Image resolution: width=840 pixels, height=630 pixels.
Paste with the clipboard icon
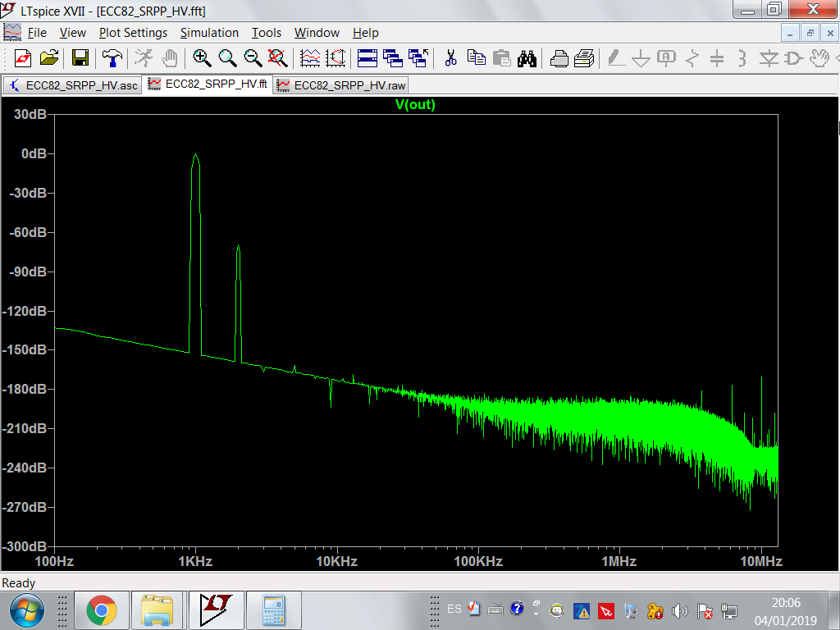(502, 58)
